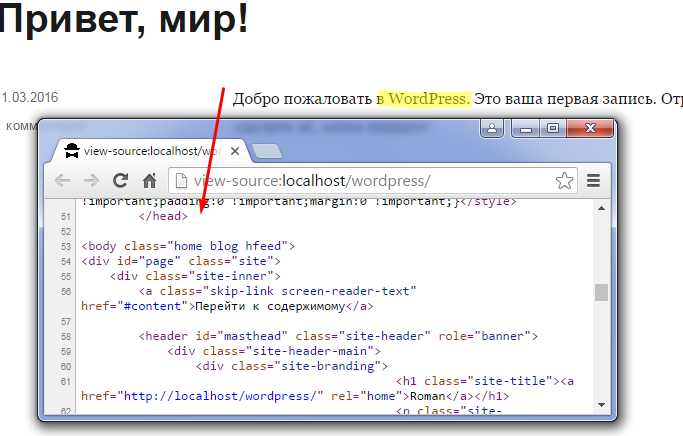This screenshot has width=683, height=436.
Task: Click the browser Back arrow
Action: pyautogui.click(x=63, y=180)
